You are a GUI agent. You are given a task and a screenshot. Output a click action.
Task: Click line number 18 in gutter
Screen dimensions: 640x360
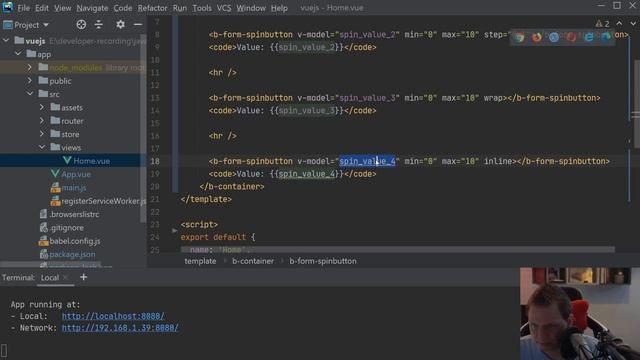[155, 161]
